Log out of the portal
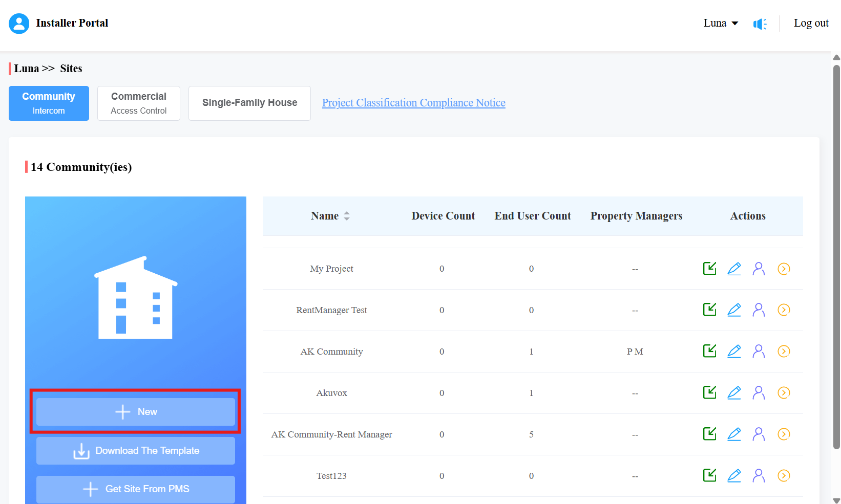841x504 pixels. click(x=811, y=23)
